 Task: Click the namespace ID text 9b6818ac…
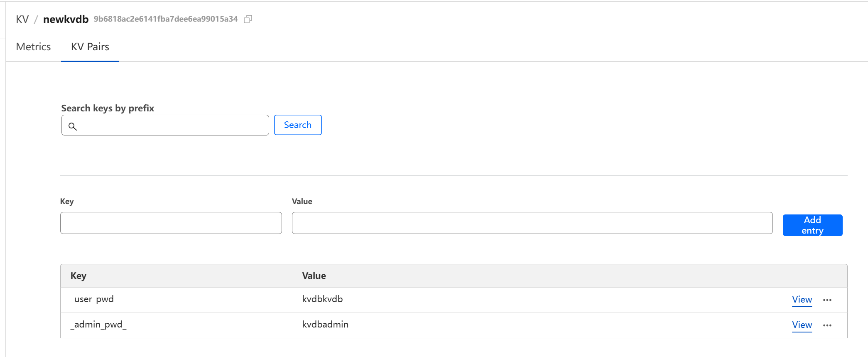click(165, 19)
